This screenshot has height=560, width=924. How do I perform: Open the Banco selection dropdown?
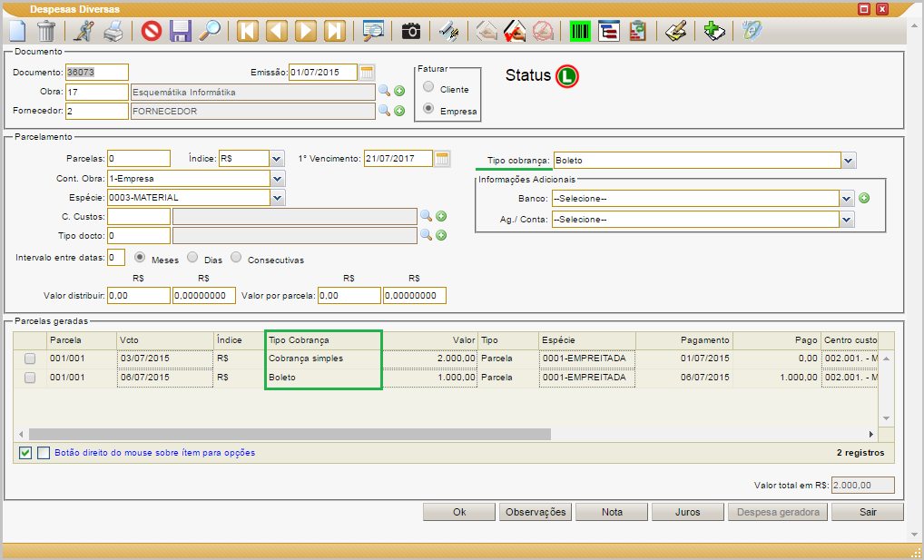[x=846, y=199]
